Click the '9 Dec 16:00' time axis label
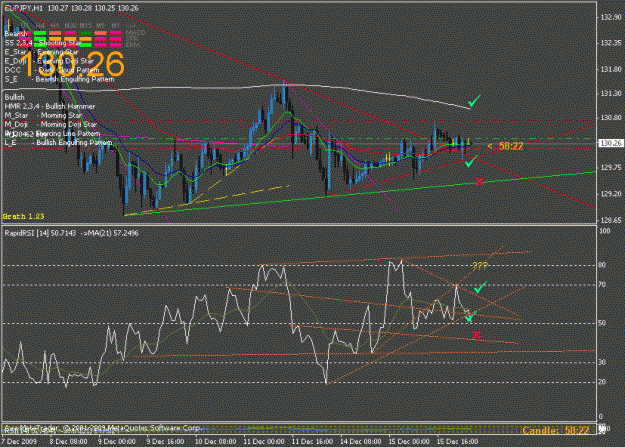Screen dimensions: 625x447 pyautogui.click(x=165, y=441)
